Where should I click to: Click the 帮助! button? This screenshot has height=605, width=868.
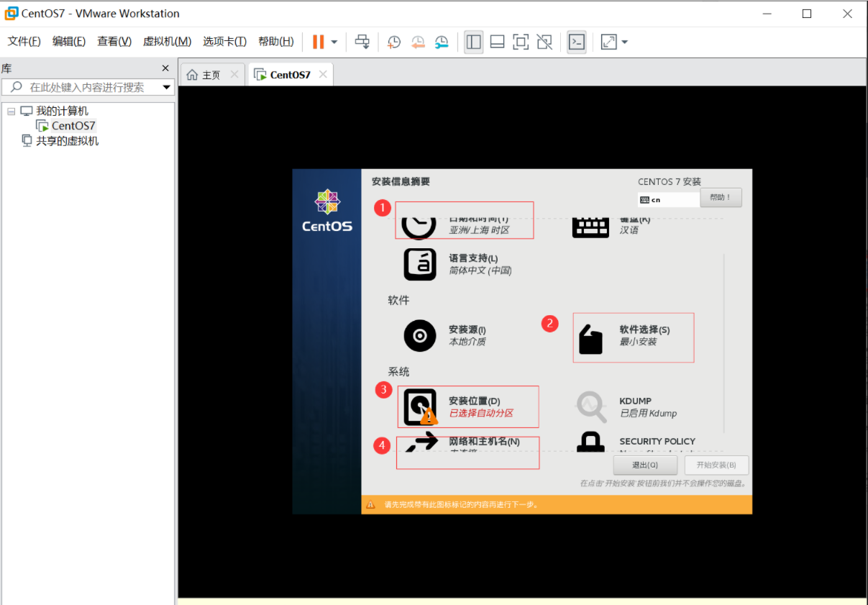721,197
